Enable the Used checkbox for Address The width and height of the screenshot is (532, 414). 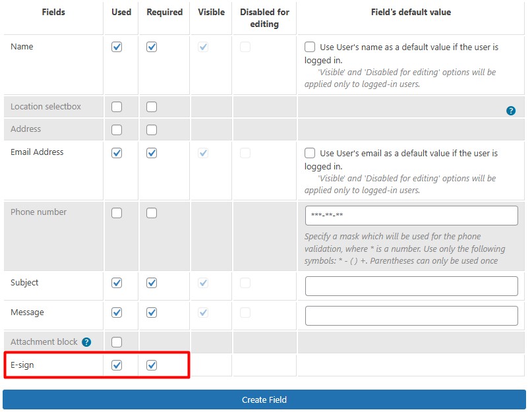(117, 129)
